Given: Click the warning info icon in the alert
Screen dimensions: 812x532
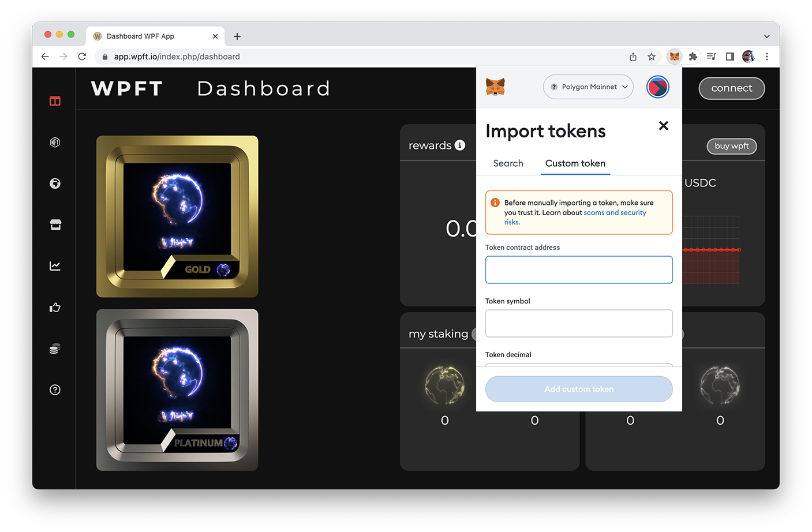Looking at the screenshot, I should click(495, 203).
